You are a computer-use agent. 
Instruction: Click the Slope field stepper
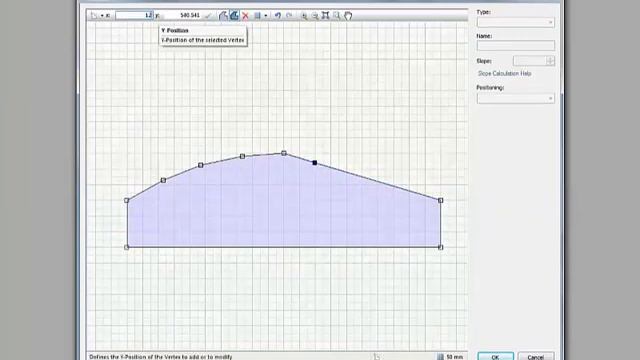[x=550, y=61]
